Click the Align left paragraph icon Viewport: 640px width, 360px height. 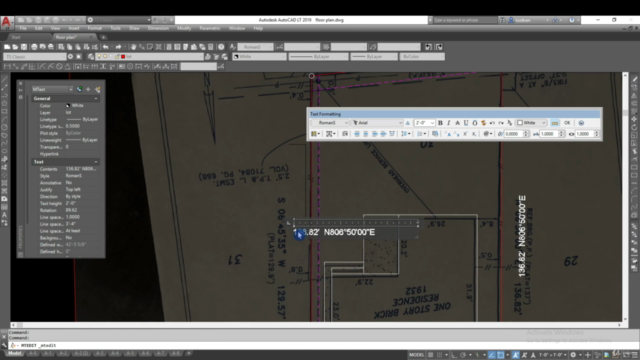tap(357, 134)
